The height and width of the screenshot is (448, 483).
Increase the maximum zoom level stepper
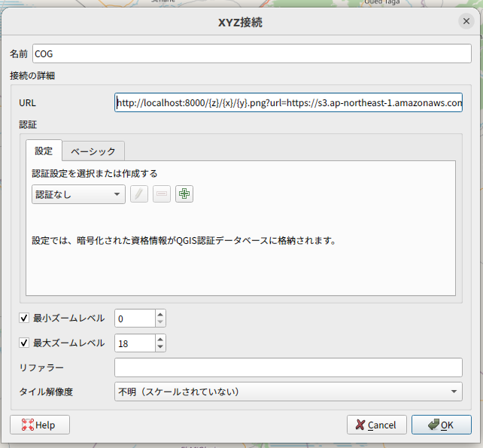pyautogui.click(x=160, y=339)
